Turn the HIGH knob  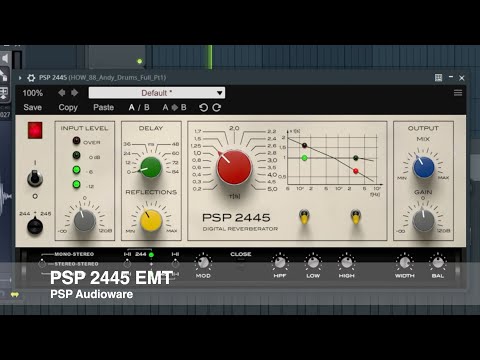[x=347, y=262]
